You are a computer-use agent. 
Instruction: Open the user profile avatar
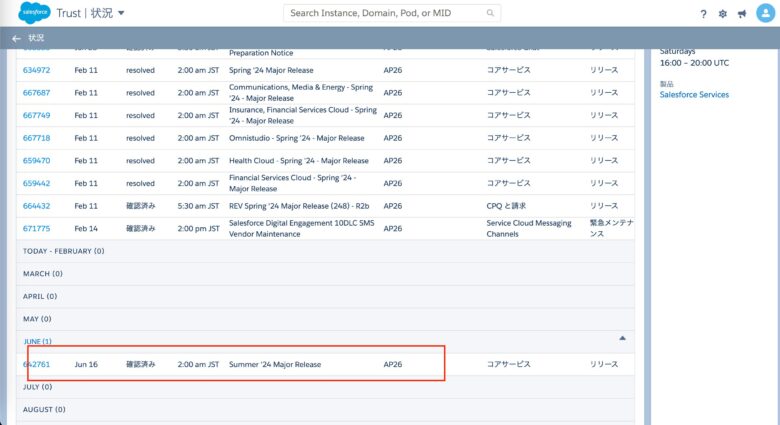(x=765, y=13)
